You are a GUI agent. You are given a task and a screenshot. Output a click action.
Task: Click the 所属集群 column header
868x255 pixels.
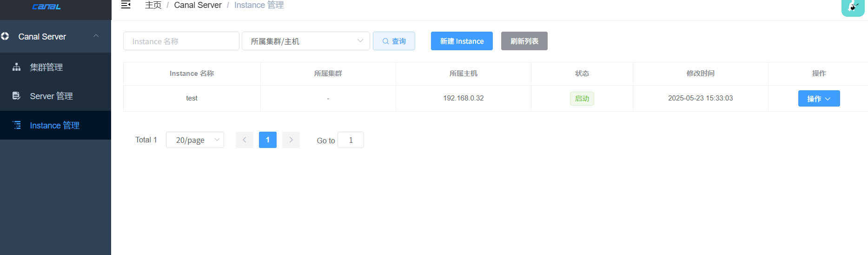(328, 74)
